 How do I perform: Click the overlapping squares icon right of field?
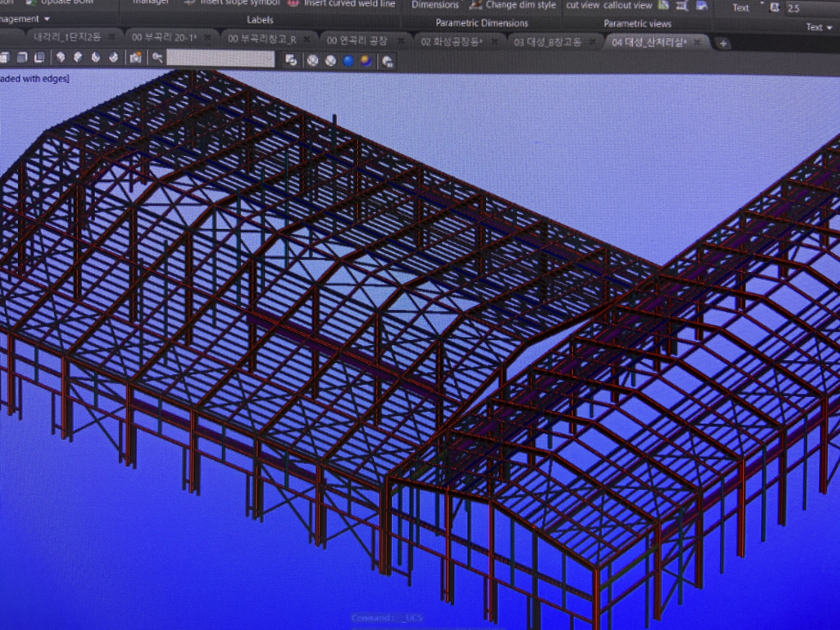click(291, 60)
